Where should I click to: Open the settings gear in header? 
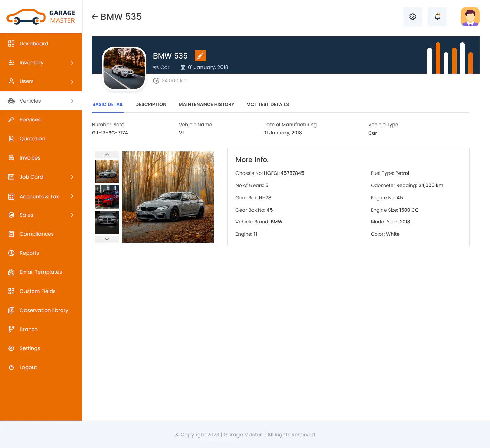pyautogui.click(x=413, y=17)
